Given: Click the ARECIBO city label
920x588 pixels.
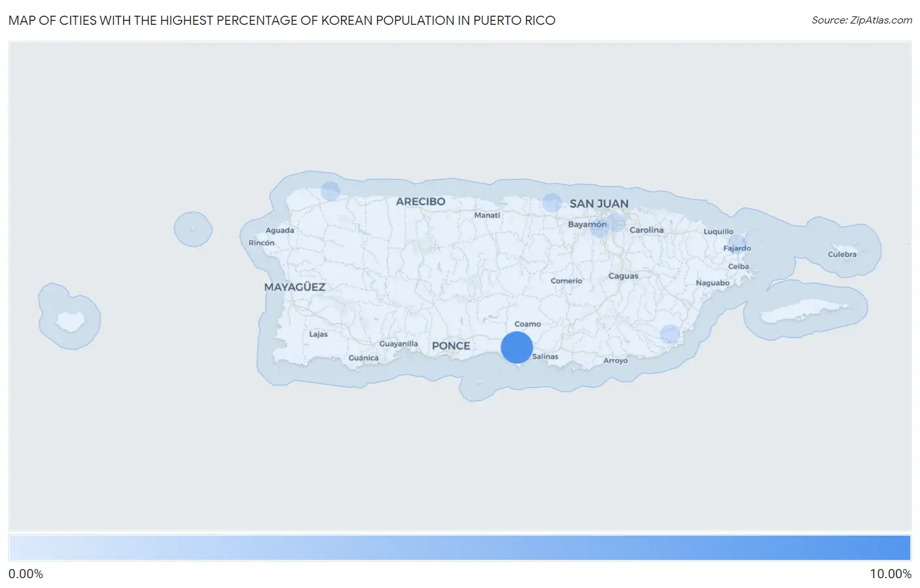Looking at the screenshot, I should pyautogui.click(x=420, y=201).
